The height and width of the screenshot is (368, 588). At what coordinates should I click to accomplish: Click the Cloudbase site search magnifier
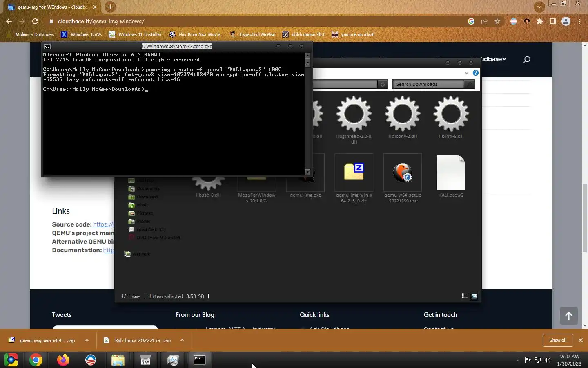click(x=527, y=59)
